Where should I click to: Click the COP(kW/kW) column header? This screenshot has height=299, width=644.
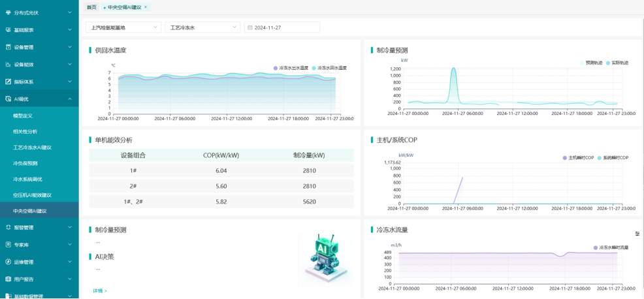221,155
